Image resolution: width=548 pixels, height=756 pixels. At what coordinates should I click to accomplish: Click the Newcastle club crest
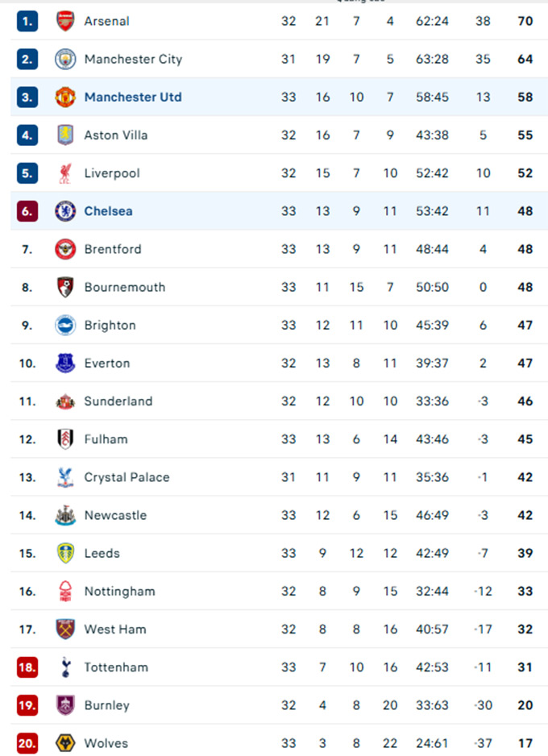(65, 515)
